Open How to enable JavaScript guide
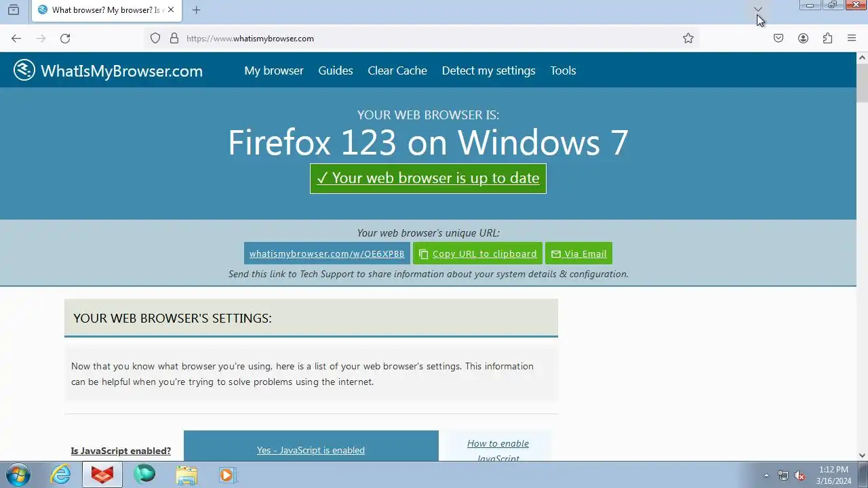 tap(498, 450)
